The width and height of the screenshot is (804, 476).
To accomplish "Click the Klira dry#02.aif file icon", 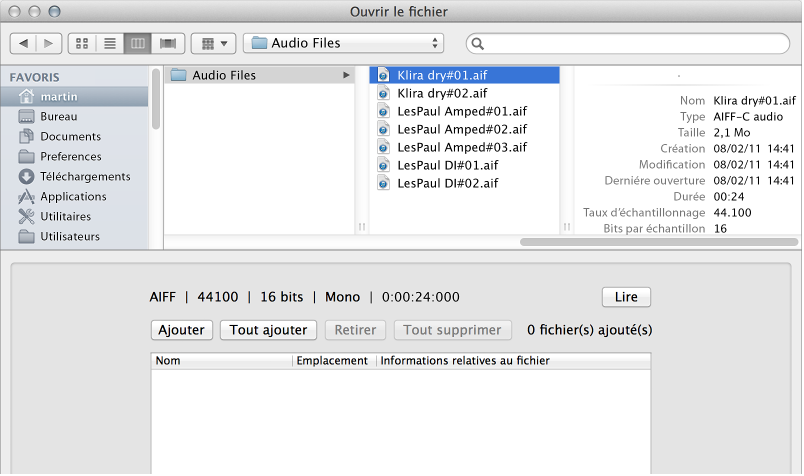I will 383,93.
